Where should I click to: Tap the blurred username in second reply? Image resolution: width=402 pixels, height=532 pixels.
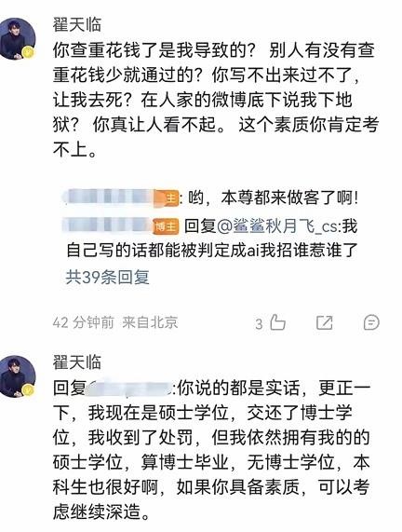(109, 226)
